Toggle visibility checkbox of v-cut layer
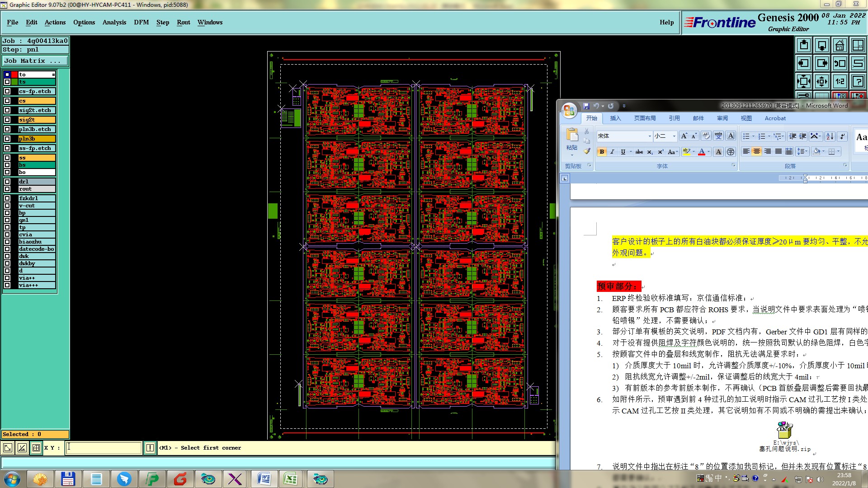Screen dimensions: 868x488 7,206
